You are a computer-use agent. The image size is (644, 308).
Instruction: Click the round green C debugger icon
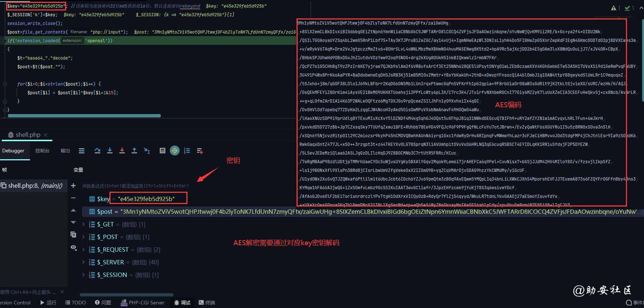click(175, 151)
